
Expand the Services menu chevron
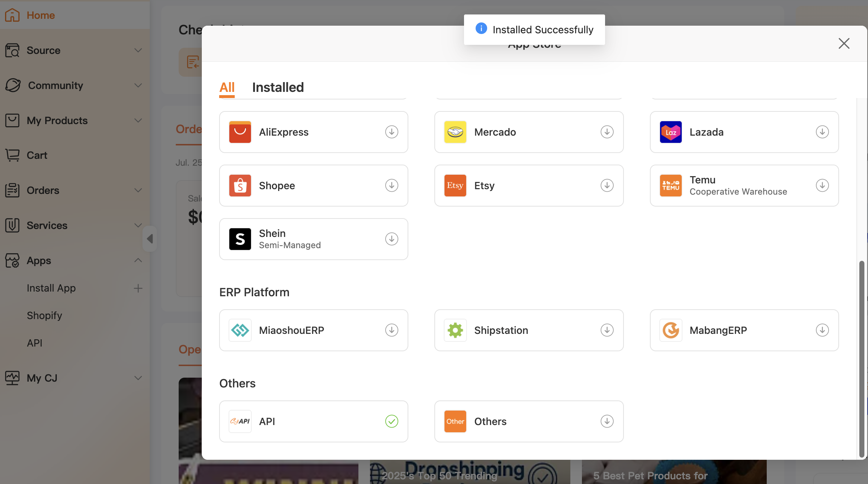[x=138, y=225]
